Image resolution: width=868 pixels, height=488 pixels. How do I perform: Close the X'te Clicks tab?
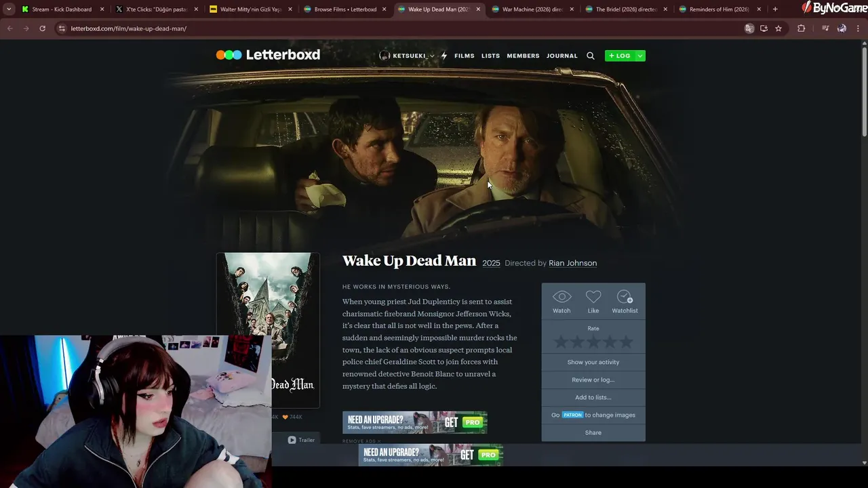[x=196, y=9]
